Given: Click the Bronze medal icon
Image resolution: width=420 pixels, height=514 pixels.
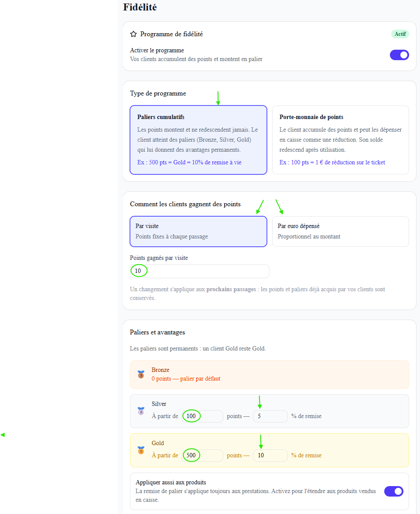Looking at the screenshot, I should click(141, 374).
